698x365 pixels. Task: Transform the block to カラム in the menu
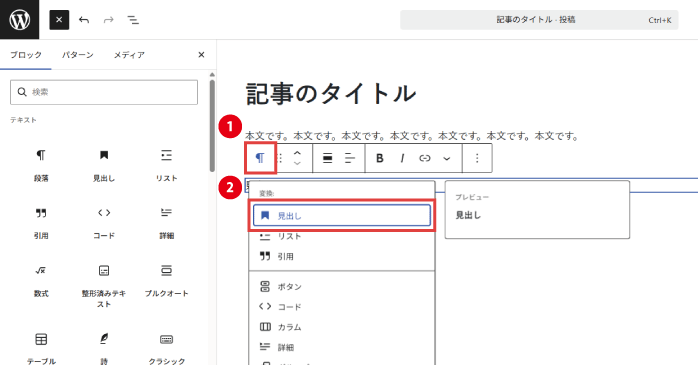342,327
